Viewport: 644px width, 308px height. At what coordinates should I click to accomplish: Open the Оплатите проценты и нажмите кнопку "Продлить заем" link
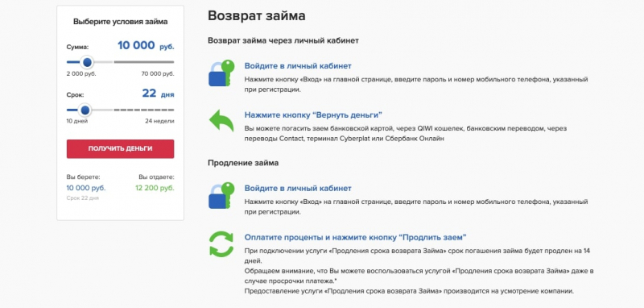coord(356,237)
